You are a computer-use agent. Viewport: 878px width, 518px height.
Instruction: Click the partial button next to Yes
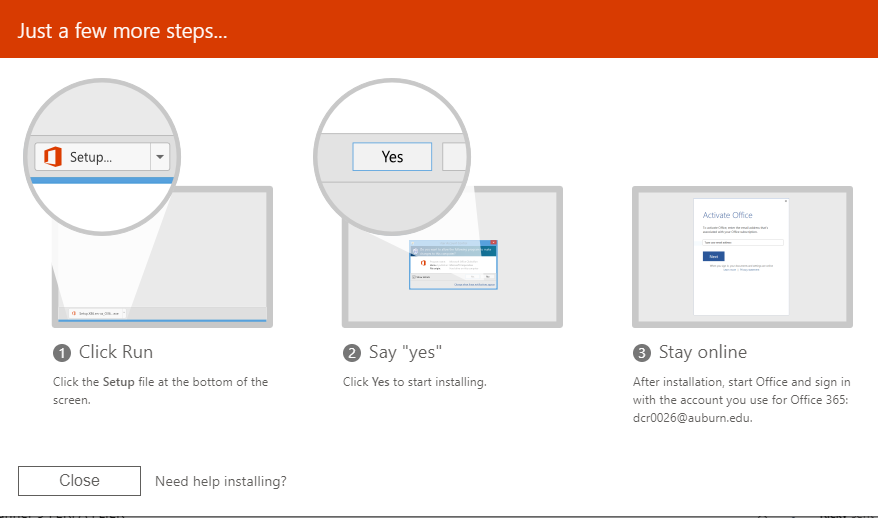coord(454,157)
